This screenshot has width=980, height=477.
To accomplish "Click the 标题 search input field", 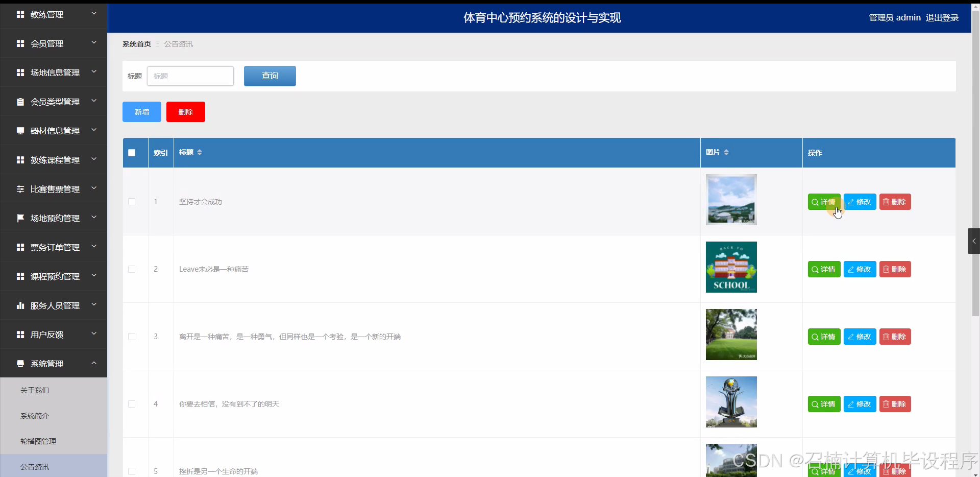I will [190, 76].
